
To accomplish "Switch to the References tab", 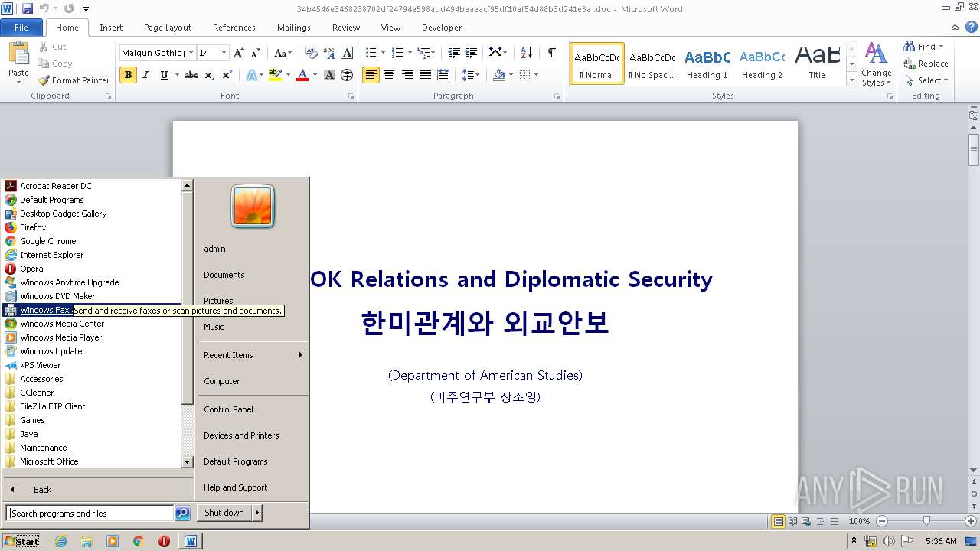I will coord(234,28).
